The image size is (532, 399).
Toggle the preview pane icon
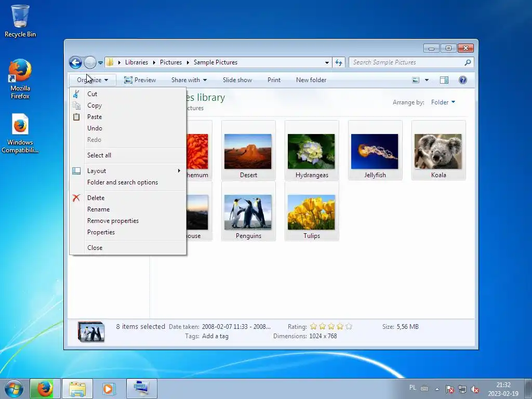coord(444,80)
